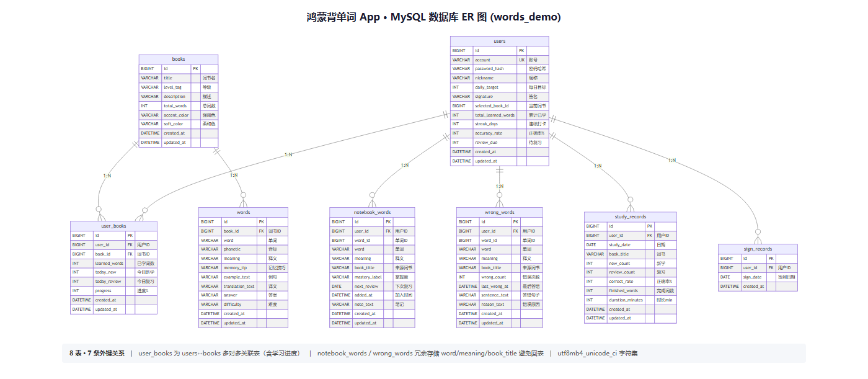Click the "nickname" column in users
Screen dimensions: 868x379
pos(500,78)
